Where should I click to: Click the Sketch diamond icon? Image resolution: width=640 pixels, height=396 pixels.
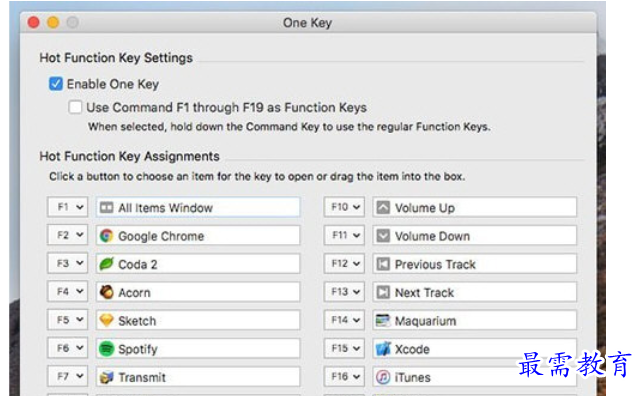coord(107,320)
